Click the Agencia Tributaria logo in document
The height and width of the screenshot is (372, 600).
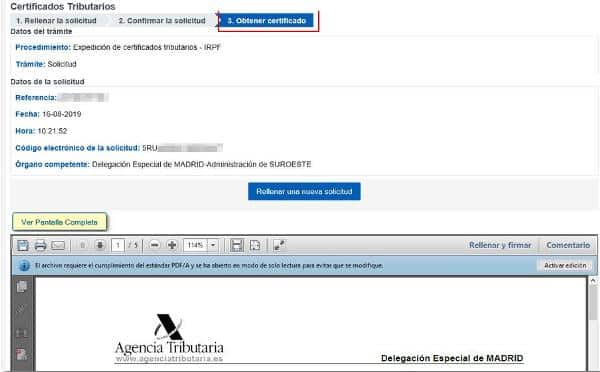click(169, 337)
